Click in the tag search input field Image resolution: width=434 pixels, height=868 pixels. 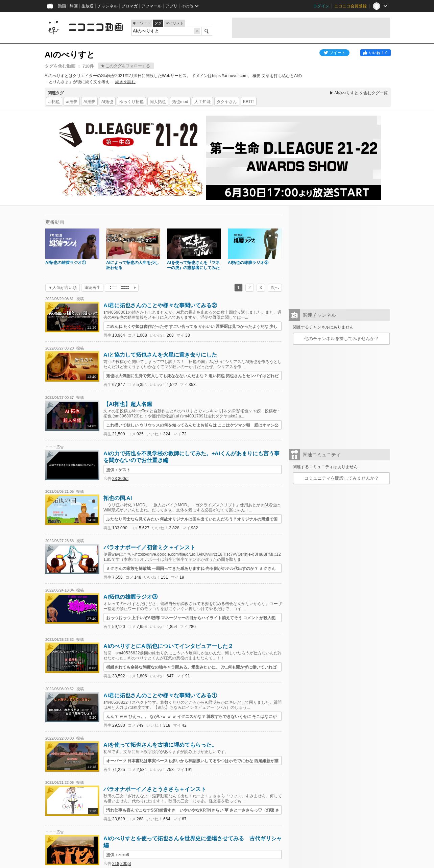tap(163, 31)
